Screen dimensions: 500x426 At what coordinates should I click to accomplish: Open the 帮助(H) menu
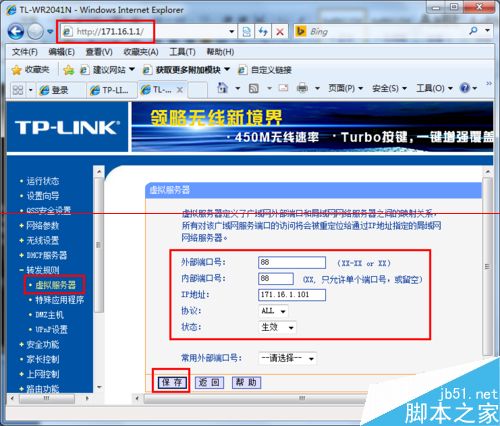220,52
